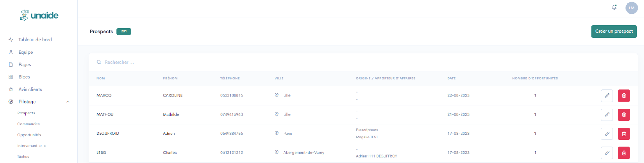Open the notifications bell
The image size is (644, 163).
click(615, 8)
